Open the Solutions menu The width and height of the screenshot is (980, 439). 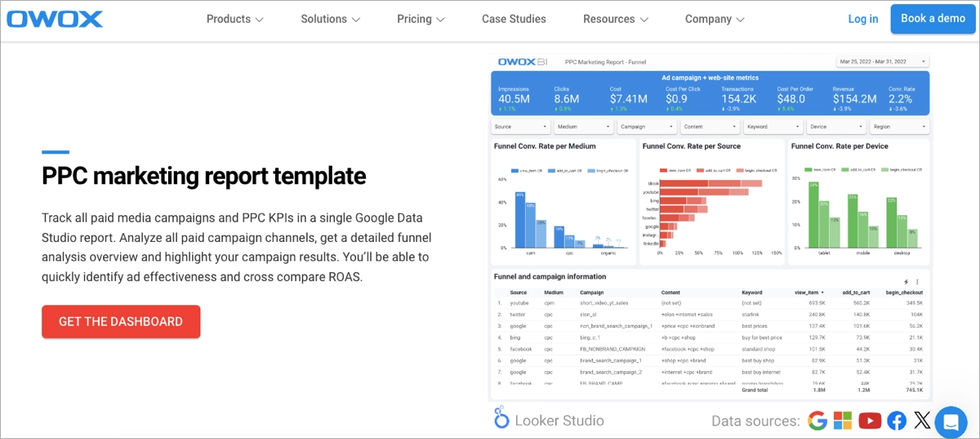click(x=331, y=19)
